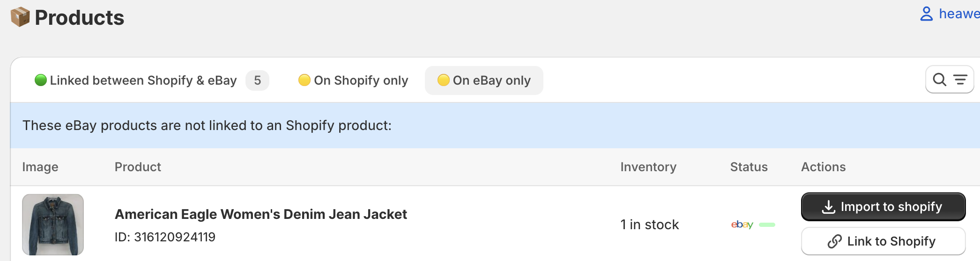Click the count badge showing 5
Image resolution: width=980 pixels, height=261 pixels.
click(257, 80)
